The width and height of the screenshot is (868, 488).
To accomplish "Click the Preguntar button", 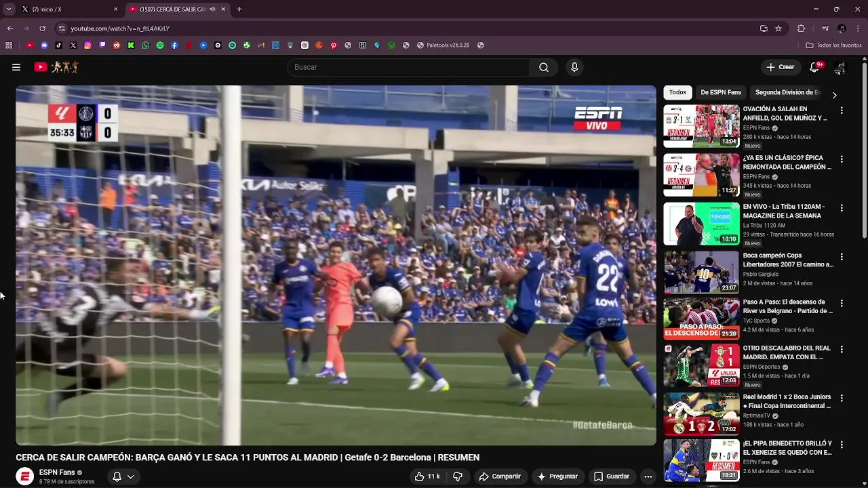I will 557,476.
